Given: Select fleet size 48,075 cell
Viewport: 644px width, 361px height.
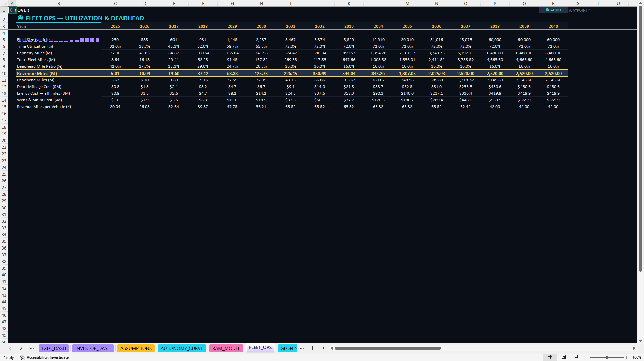Looking at the screenshot, I should pyautogui.click(x=466, y=40).
